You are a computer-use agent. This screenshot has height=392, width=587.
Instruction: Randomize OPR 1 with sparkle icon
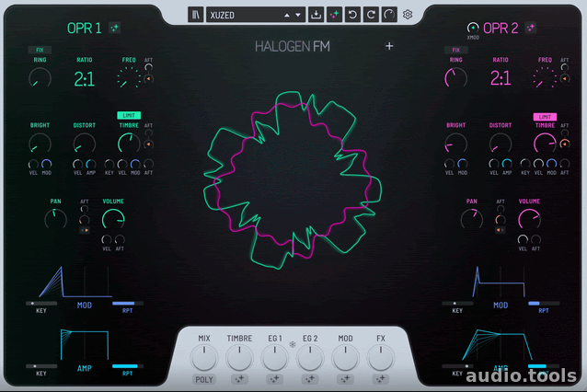pyautogui.click(x=115, y=28)
